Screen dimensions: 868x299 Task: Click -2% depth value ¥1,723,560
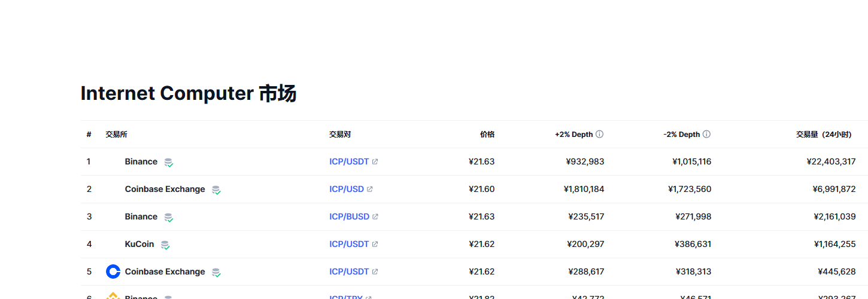[690, 189]
